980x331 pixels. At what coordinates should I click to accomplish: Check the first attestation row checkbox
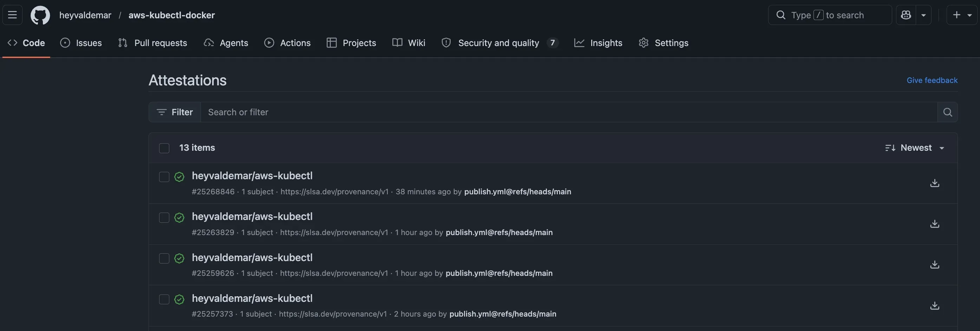point(164,177)
